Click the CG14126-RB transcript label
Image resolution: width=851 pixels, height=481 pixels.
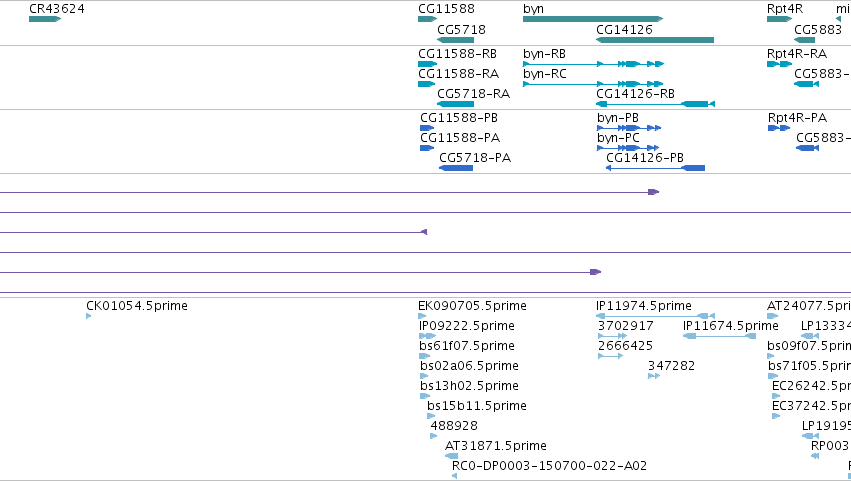pyautogui.click(x=635, y=94)
